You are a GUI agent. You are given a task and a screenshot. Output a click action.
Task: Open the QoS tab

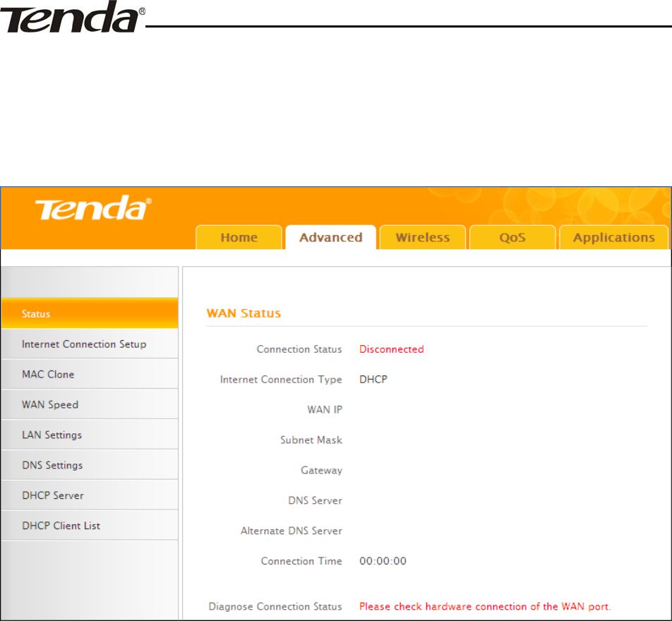(x=512, y=237)
